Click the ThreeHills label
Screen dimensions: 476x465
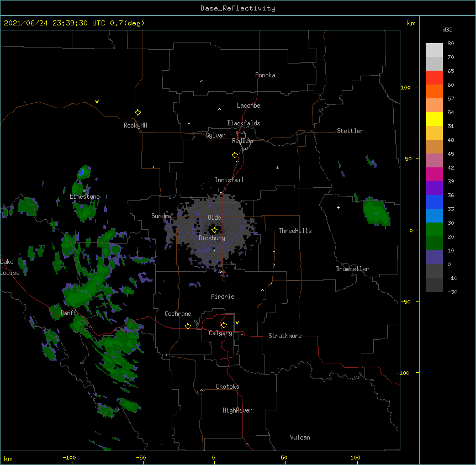295,231
